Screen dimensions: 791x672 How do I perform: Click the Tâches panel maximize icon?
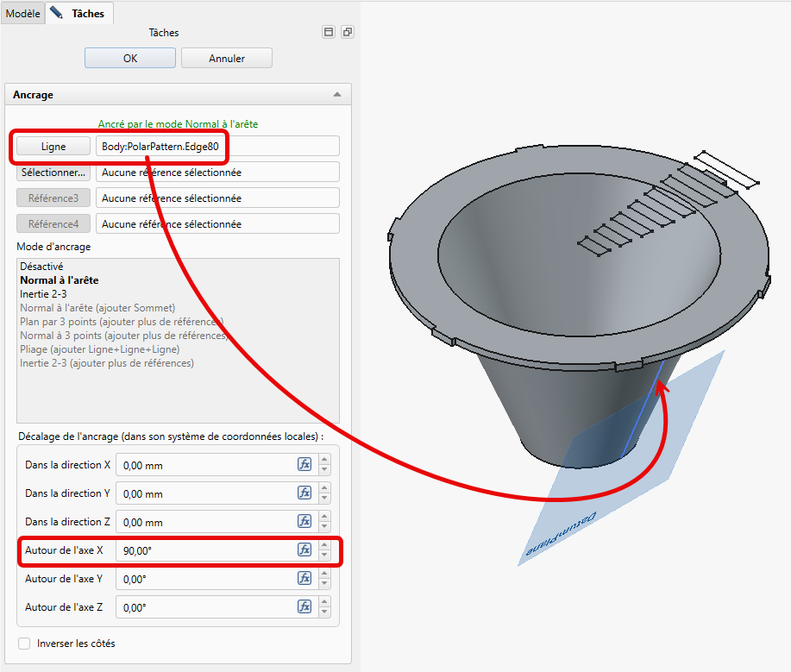click(328, 32)
